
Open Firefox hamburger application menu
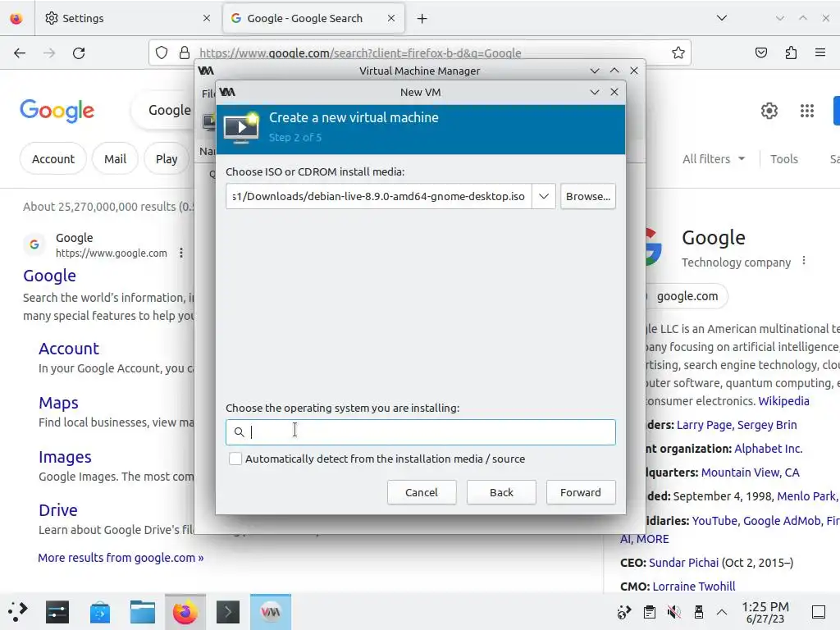[820, 52]
